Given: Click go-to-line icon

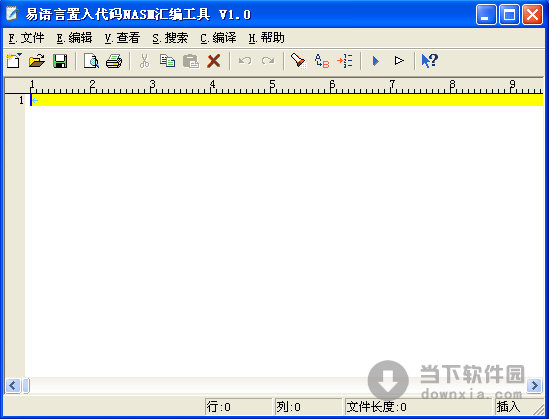Looking at the screenshot, I should coord(345,61).
